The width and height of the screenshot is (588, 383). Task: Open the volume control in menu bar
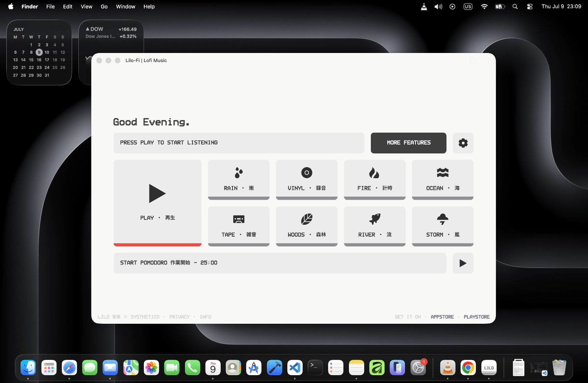point(438,6)
